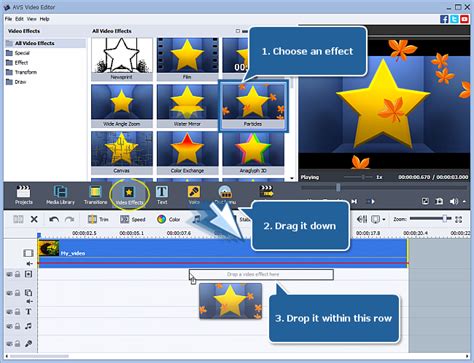The image size is (474, 363).
Task: Hide the video overlay track
Action: (9, 293)
